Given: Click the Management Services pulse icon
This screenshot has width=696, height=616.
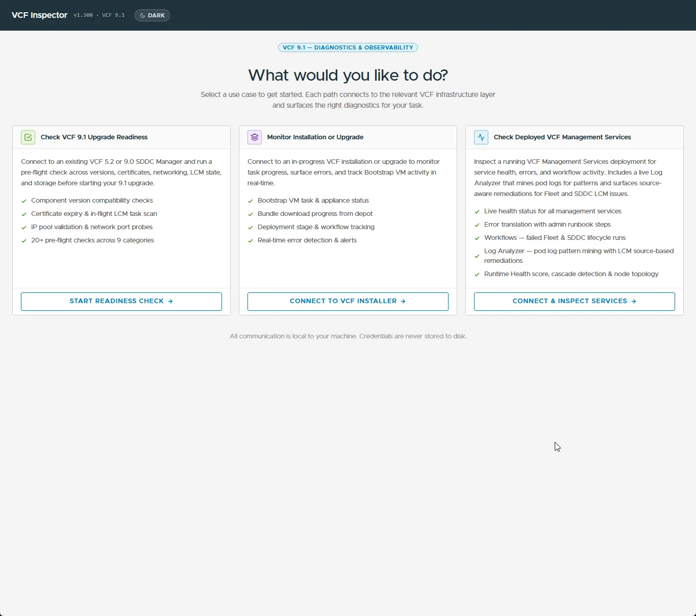Looking at the screenshot, I should click(481, 137).
